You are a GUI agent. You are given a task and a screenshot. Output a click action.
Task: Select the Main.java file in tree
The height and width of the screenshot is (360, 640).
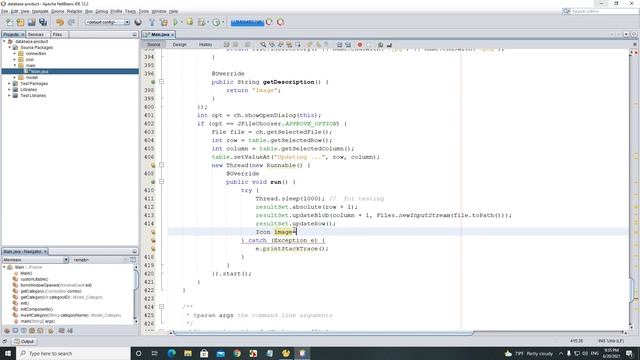click(40, 71)
